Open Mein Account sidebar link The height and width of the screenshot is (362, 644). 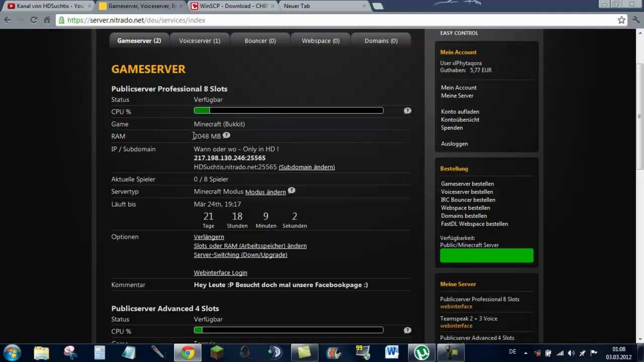coord(459,87)
